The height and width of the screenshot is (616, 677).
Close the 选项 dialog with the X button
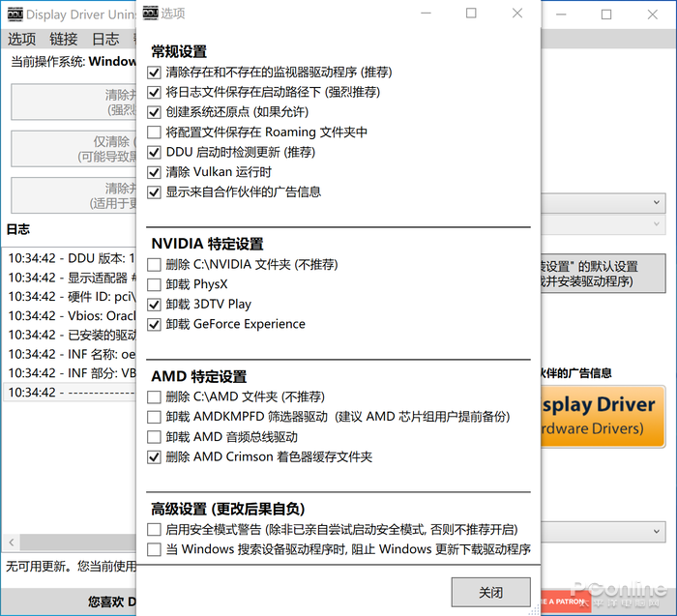click(x=516, y=14)
